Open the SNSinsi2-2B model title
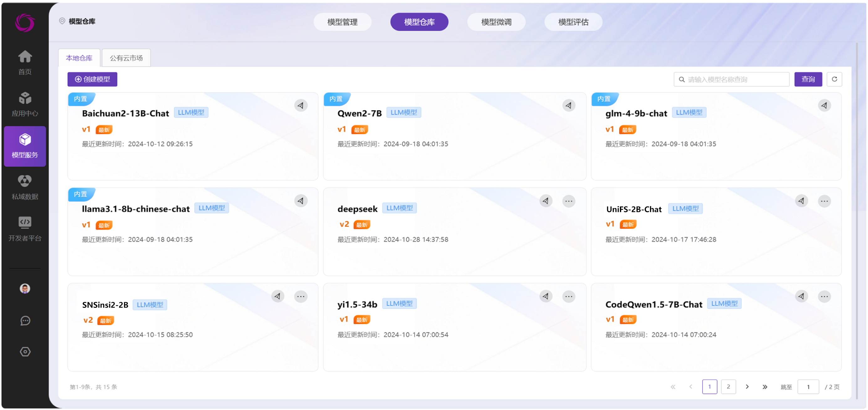Image resolution: width=868 pixels, height=410 pixels. click(105, 305)
